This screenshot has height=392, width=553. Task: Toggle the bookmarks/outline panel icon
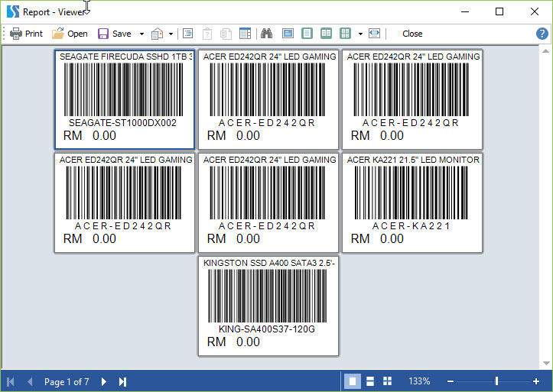(x=187, y=34)
